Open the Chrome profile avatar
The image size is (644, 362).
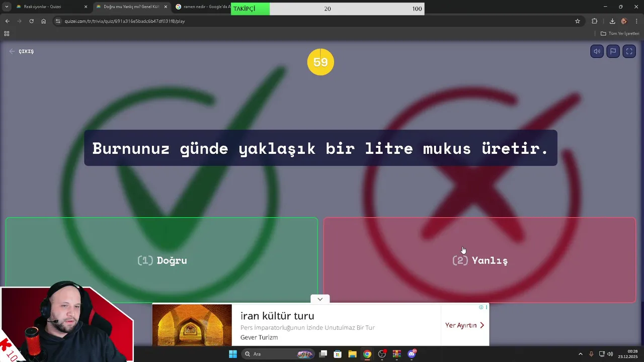coord(624,21)
